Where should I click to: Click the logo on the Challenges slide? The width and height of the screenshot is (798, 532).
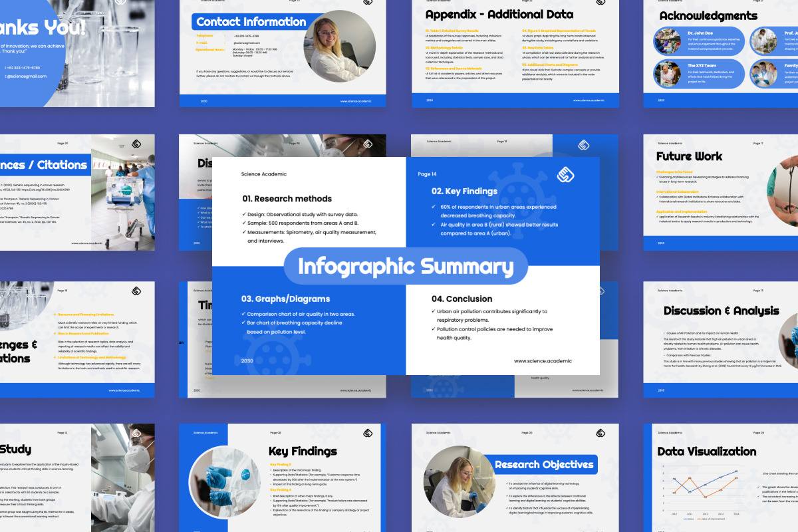click(x=136, y=291)
